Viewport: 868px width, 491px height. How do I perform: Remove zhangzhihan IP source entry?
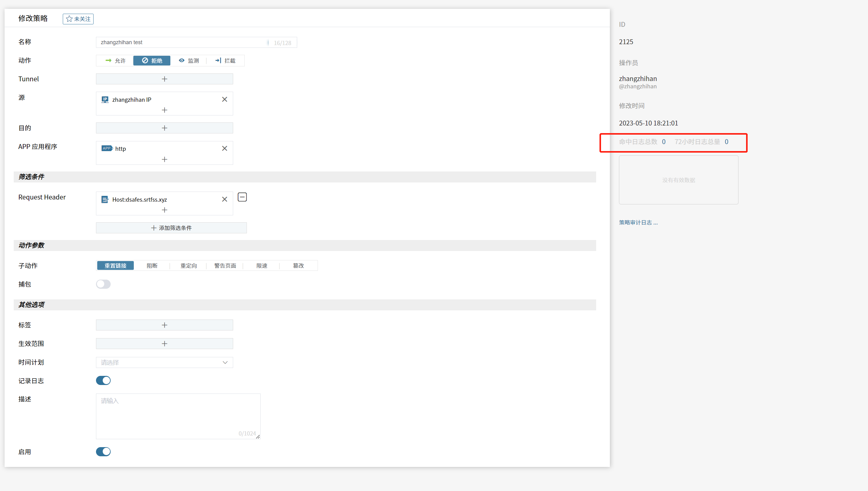tap(224, 100)
